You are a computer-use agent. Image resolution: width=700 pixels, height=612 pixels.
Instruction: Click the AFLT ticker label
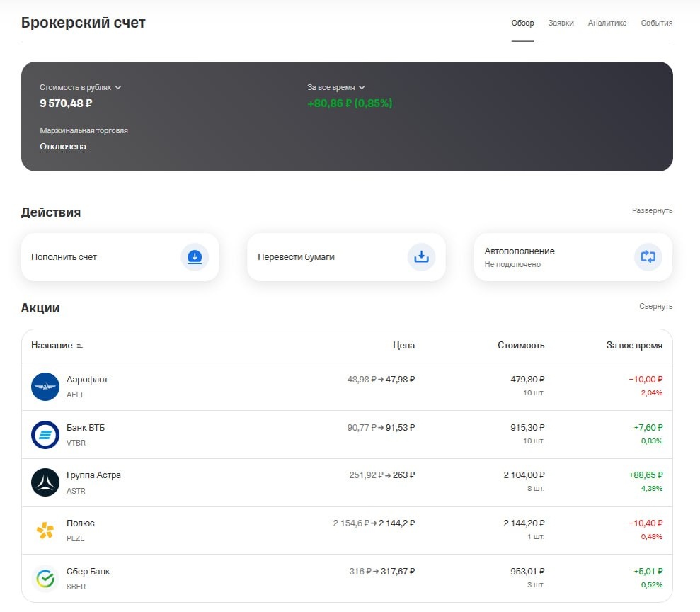[x=75, y=395]
